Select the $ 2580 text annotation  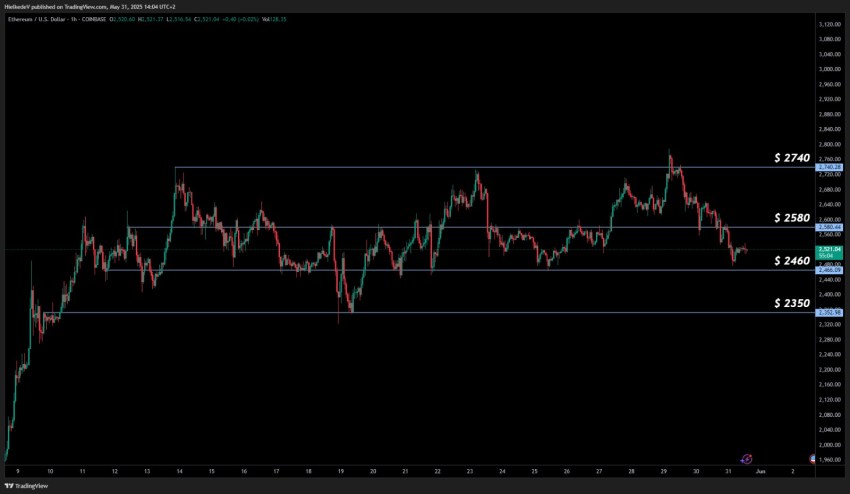point(793,217)
